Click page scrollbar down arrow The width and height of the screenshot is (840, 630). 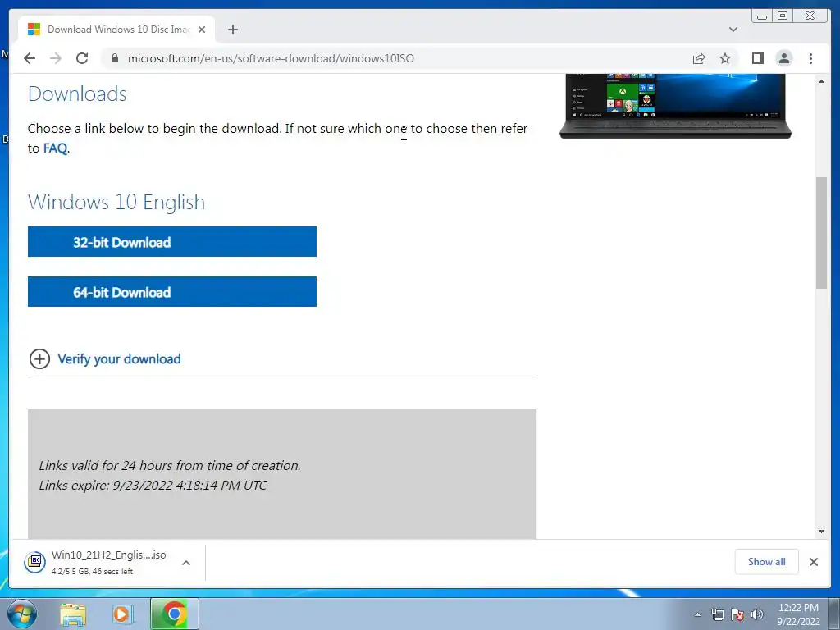tap(821, 532)
